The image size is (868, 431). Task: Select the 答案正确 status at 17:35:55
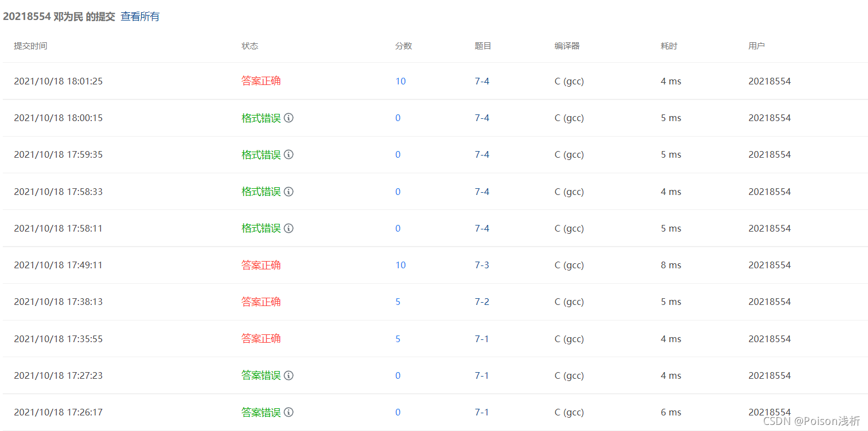[x=261, y=339]
